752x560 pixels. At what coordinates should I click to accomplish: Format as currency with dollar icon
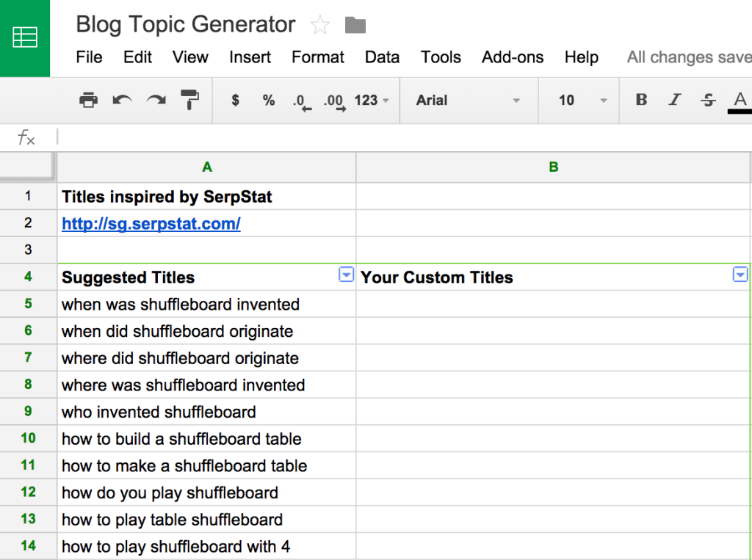(236, 101)
